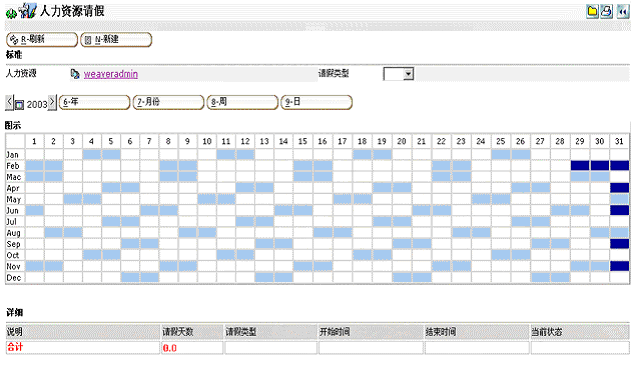
Task: Click the 标准 section heading
Action: 14,55
